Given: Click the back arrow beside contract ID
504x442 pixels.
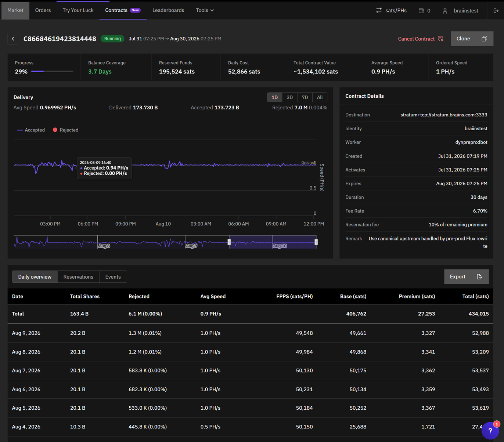Looking at the screenshot, I should [x=13, y=39].
